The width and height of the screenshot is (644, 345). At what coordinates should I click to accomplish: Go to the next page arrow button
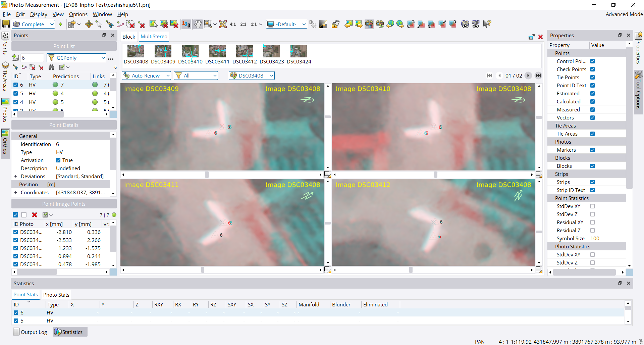point(528,76)
